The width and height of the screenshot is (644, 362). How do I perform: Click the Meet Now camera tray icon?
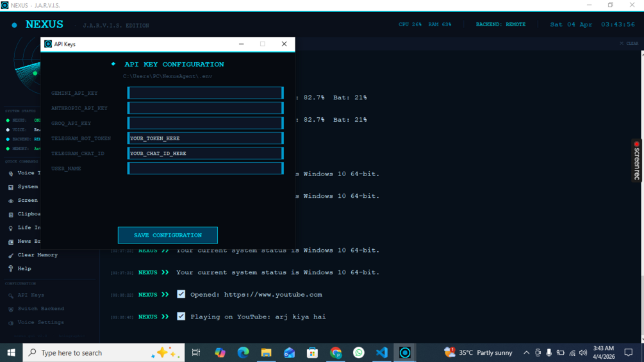click(x=538, y=352)
